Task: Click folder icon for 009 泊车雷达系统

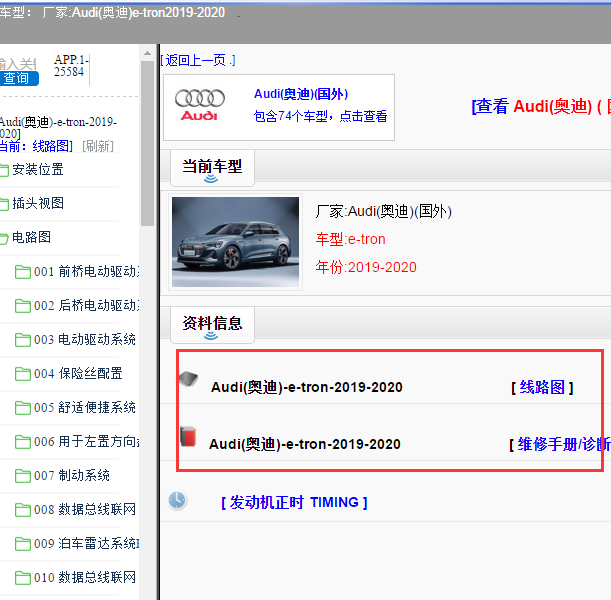Action: click(x=23, y=544)
